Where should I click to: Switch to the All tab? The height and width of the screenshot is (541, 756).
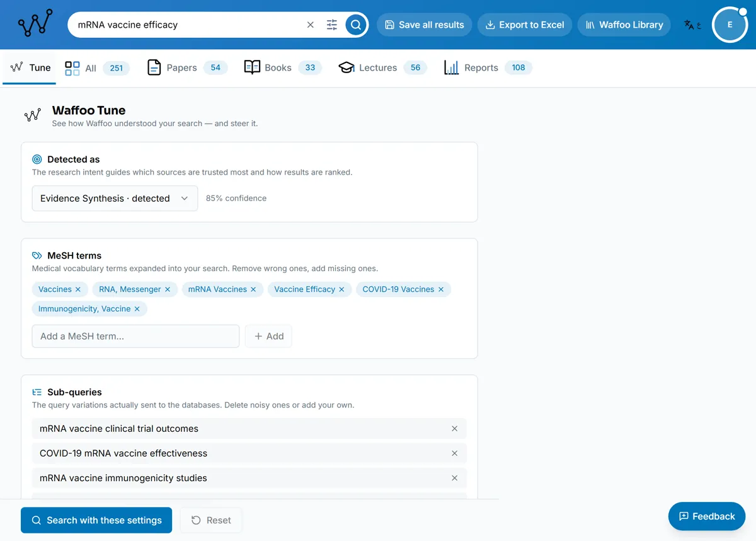[x=97, y=67]
